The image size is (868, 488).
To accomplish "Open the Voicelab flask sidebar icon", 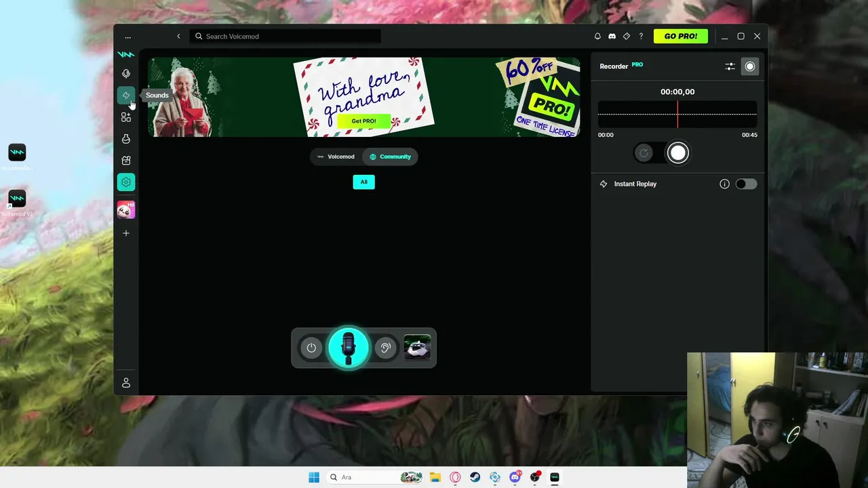I will coord(126,139).
